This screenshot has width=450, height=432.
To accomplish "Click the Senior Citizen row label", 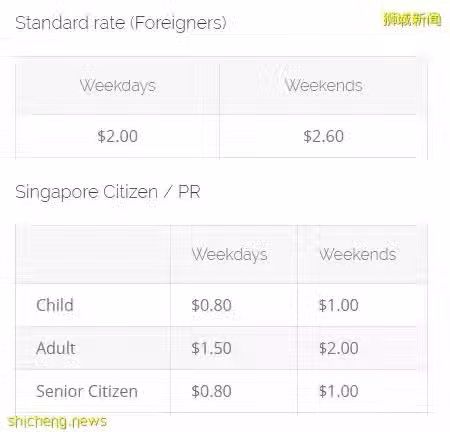I will pos(87,391).
